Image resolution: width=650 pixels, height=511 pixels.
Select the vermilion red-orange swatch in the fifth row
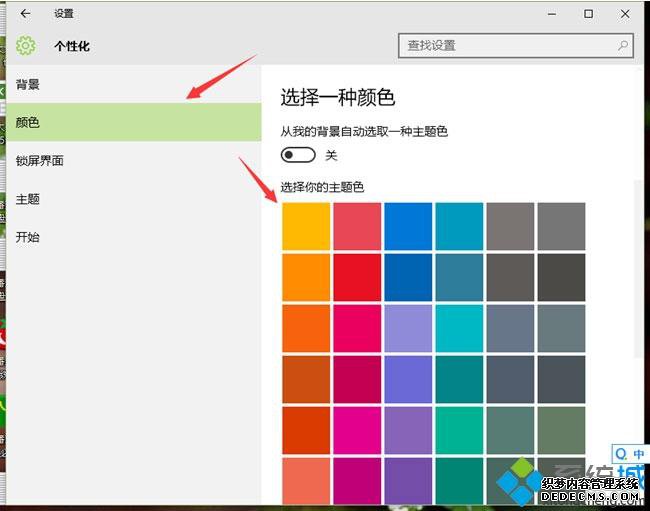coord(306,430)
